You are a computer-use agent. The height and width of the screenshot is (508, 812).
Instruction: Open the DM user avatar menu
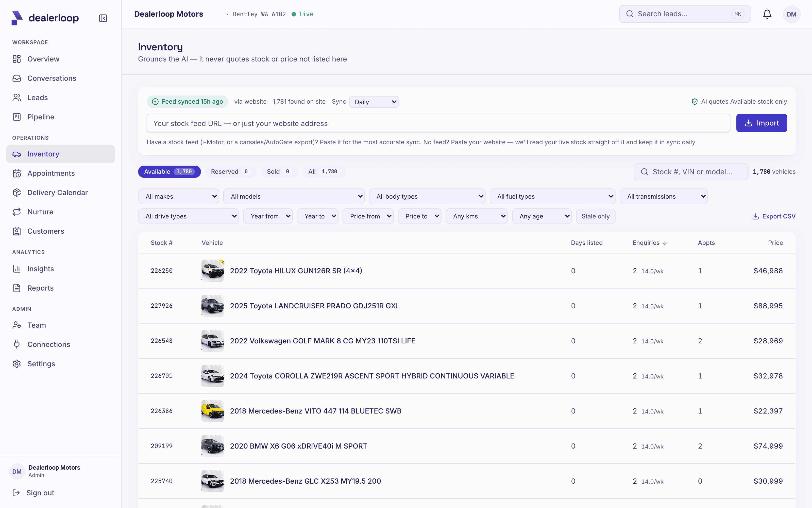791,14
